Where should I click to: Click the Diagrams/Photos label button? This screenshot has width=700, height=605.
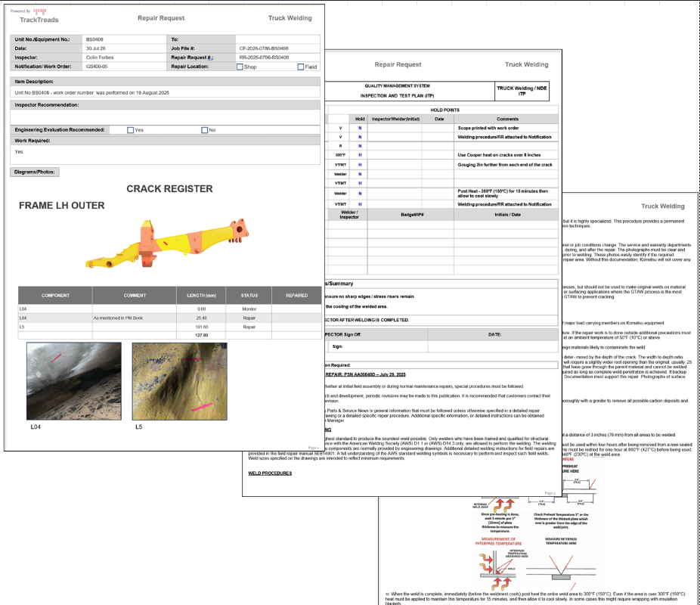point(34,172)
